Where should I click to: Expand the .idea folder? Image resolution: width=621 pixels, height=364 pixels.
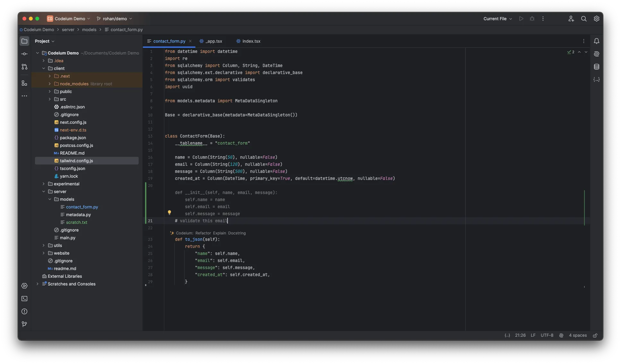pyautogui.click(x=44, y=61)
